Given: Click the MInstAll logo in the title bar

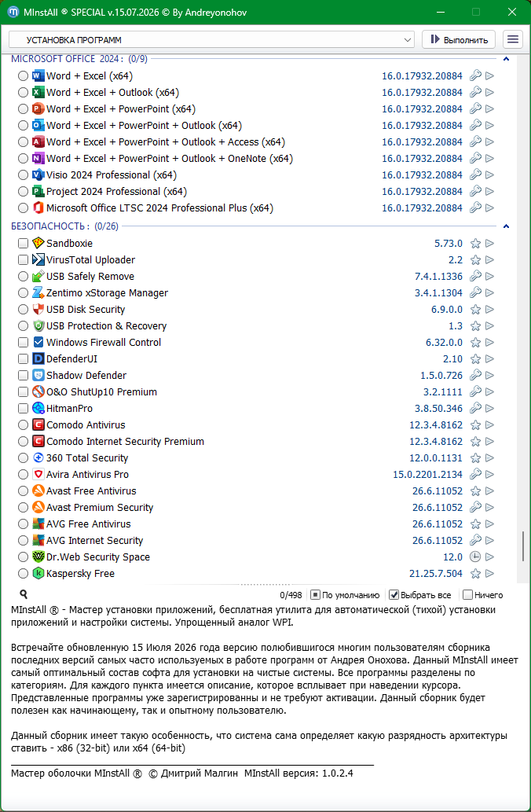Looking at the screenshot, I should click(13, 12).
